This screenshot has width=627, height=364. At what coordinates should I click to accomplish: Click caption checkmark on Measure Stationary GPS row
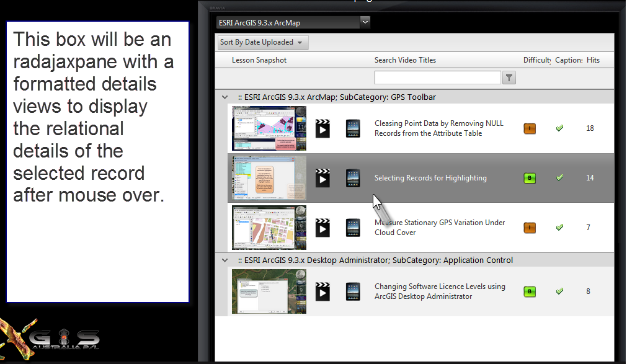559,227
